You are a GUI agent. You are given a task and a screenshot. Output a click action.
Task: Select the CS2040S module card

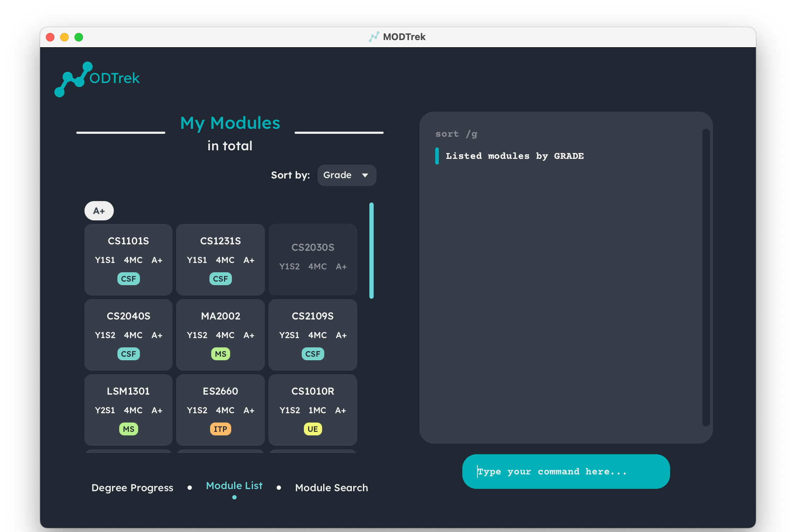(x=128, y=335)
